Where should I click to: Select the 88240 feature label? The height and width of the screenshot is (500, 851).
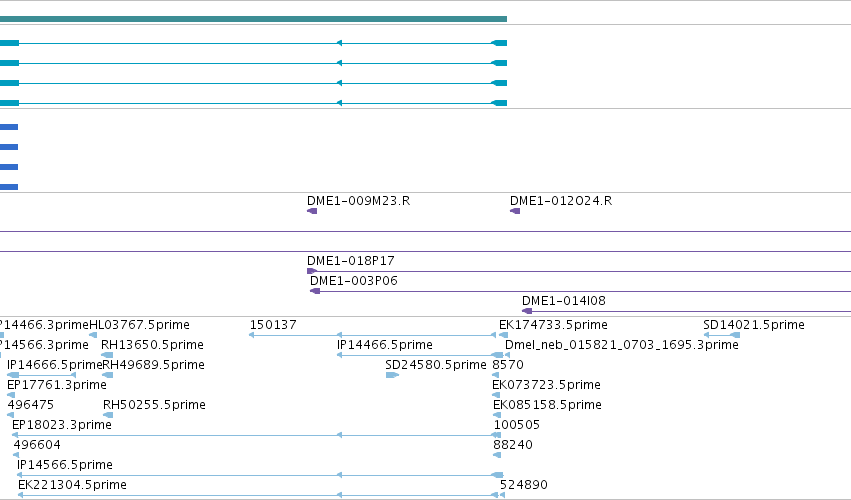[513, 445]
